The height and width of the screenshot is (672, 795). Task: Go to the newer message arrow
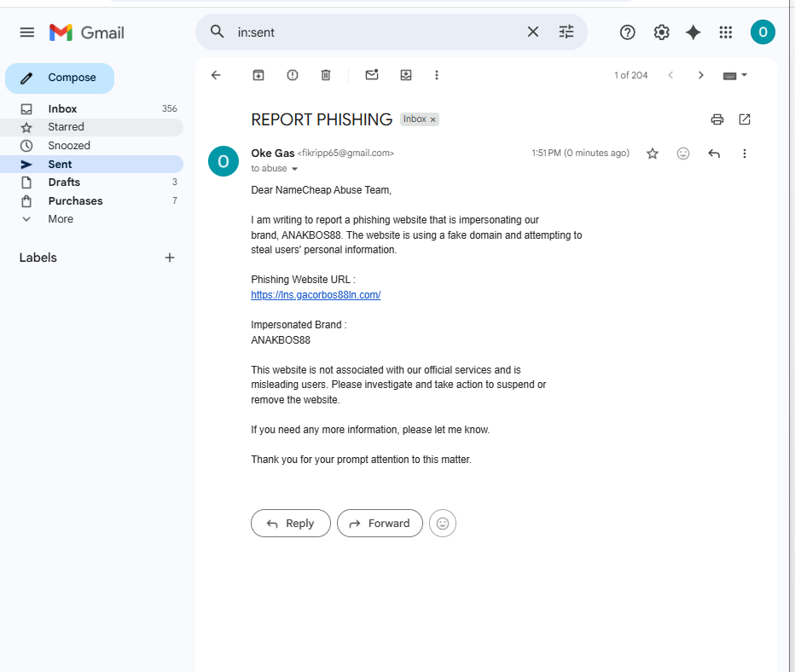(x=670, y=75)
